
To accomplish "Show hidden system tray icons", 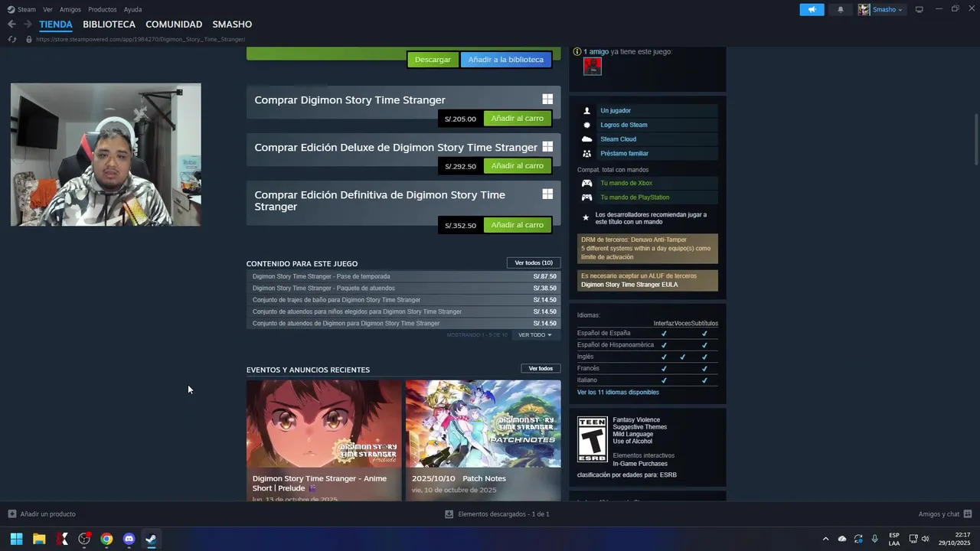I will [x=825, y=539].
